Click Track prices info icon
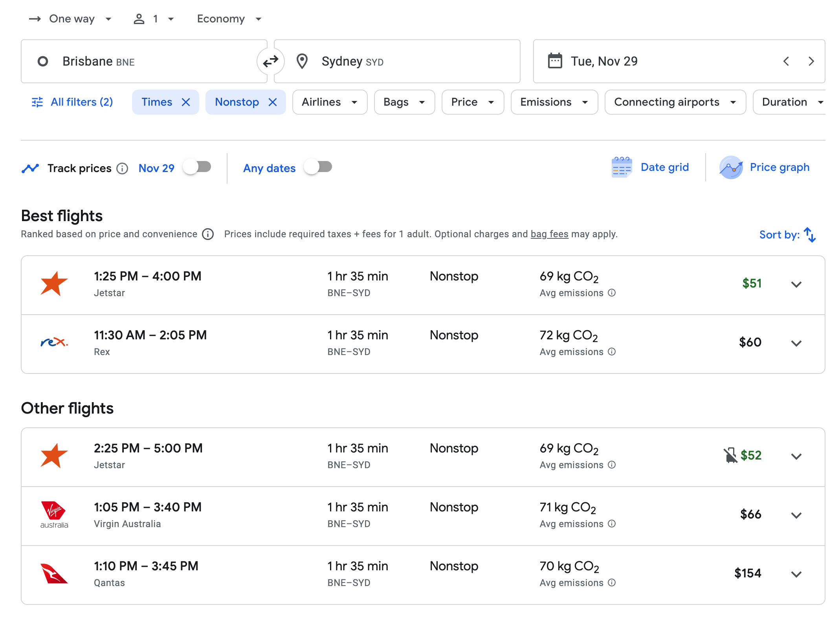This screenshot has height=619, width=840. 123,168
